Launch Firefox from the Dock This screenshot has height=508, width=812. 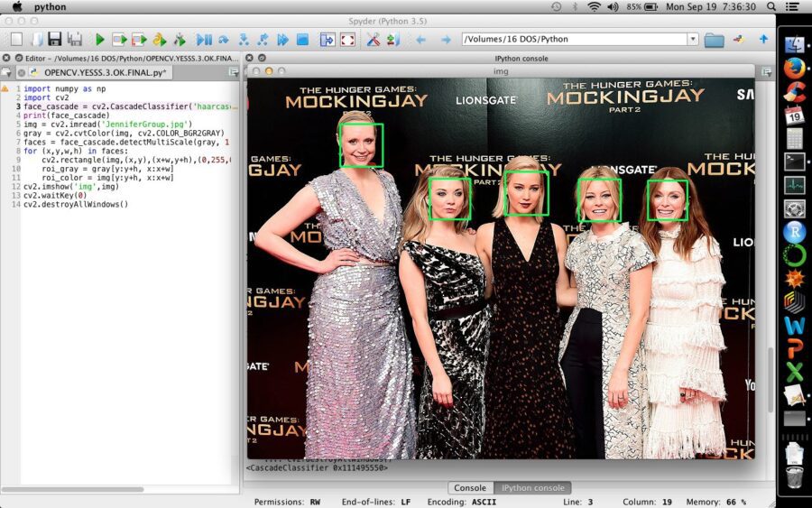click(x=794, y=68)
